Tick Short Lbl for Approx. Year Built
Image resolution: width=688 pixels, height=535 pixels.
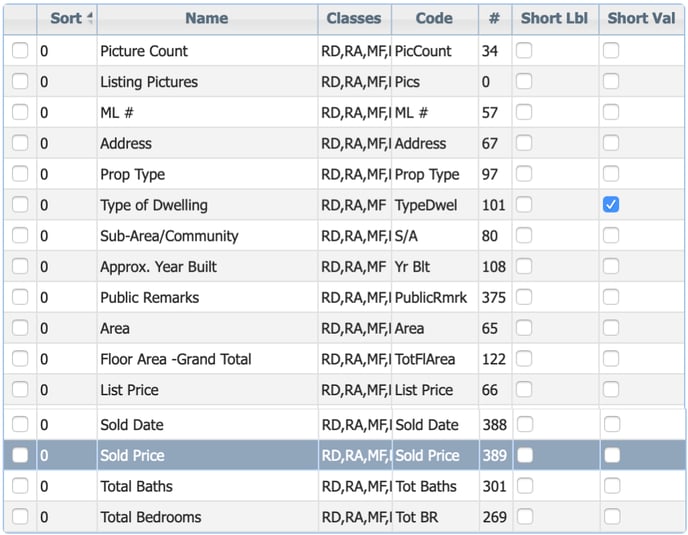point(524,266)
